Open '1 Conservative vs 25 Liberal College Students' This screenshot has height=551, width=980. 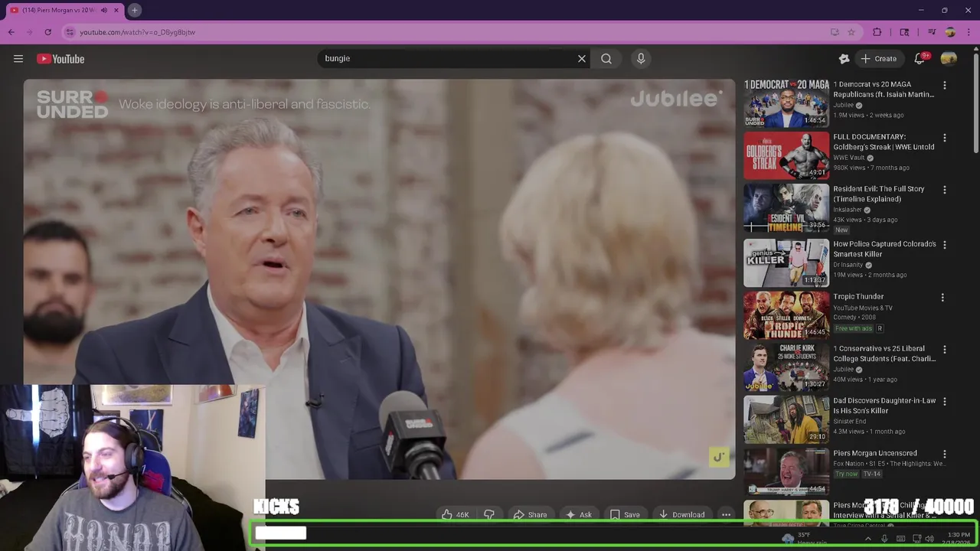point(884,354)
